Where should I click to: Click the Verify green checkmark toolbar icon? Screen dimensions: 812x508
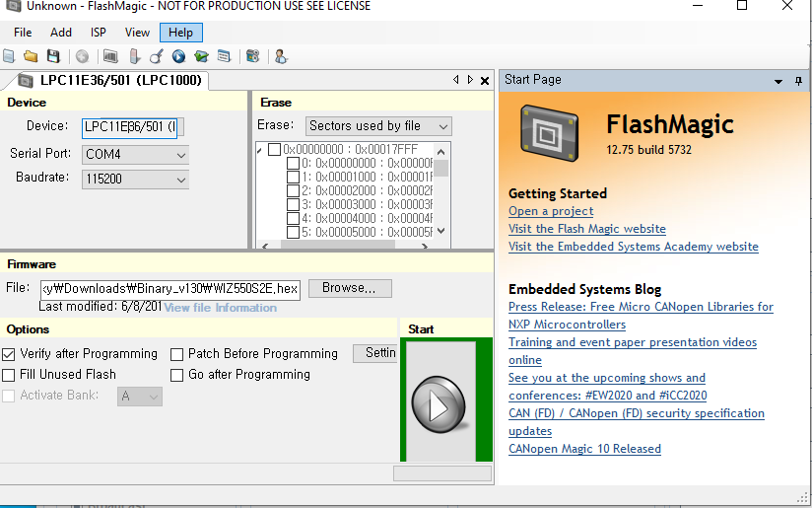coord(201,56)
